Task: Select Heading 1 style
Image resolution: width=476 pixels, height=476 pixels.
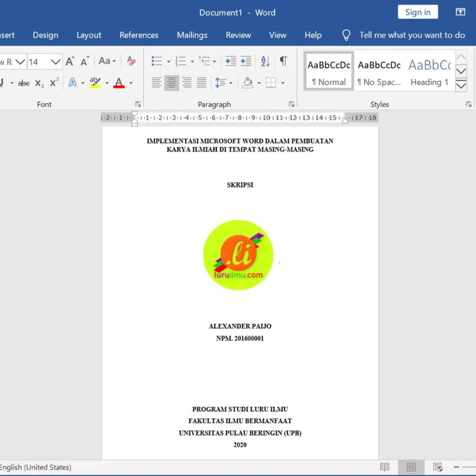Action: click(430, 71)
